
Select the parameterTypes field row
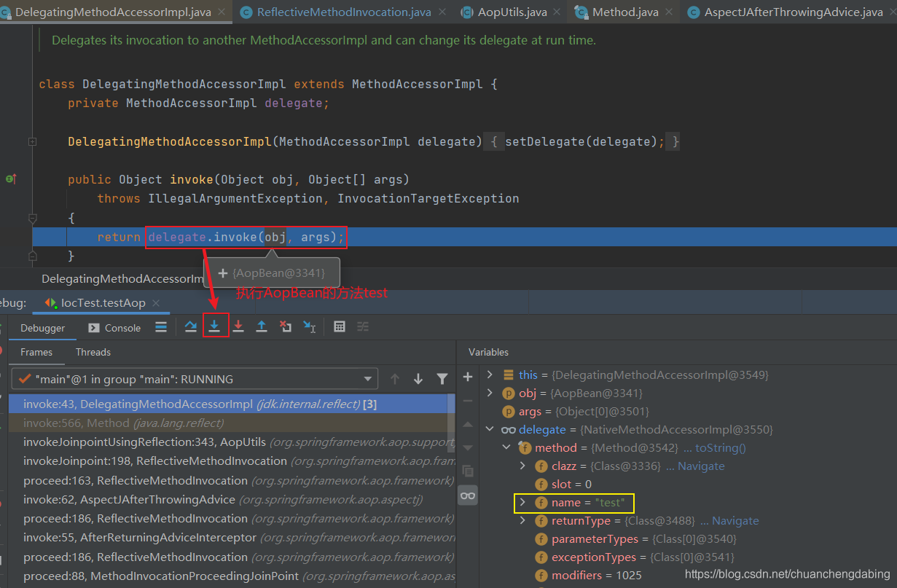click(635, 538)
